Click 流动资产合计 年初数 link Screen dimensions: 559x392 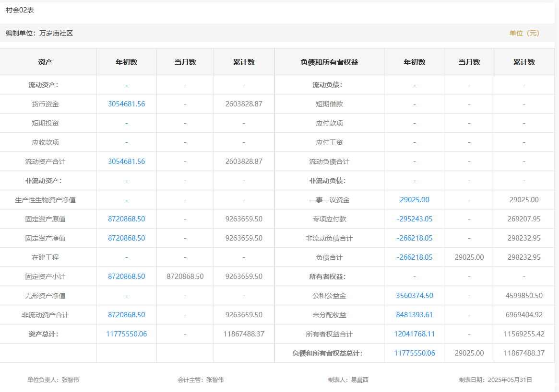tap(126, 161)
